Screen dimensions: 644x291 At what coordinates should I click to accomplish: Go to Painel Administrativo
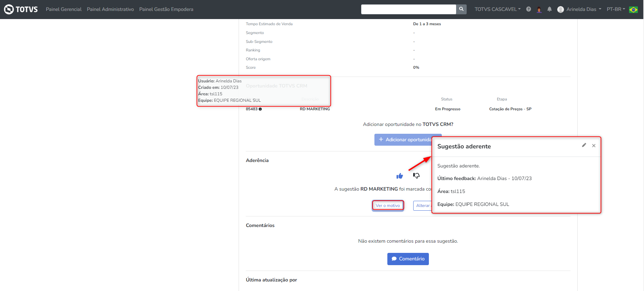(110, 9)
